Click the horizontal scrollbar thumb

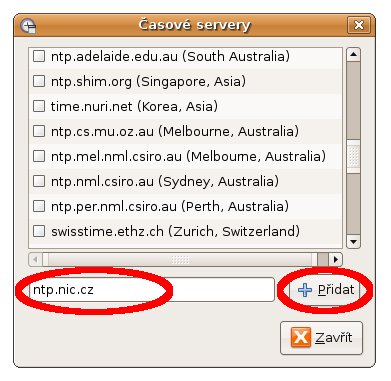click(x=180, y=259)
